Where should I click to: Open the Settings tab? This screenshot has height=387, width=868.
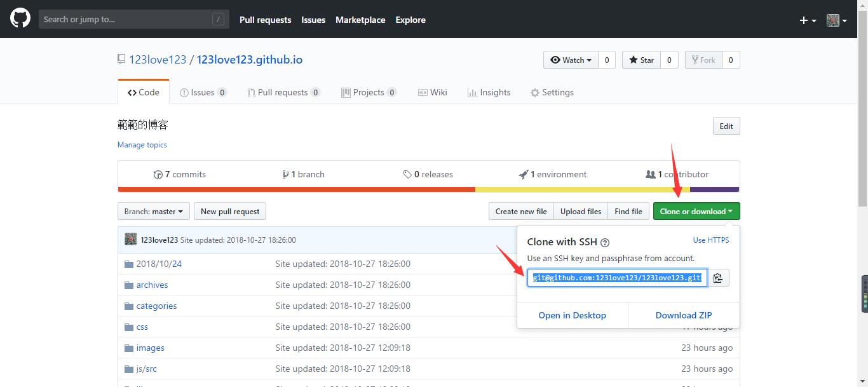[x=552, y=92]
